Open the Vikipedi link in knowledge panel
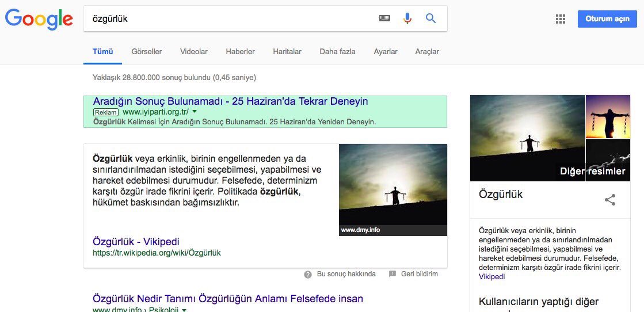Image resolution: width=644 pixels, height=312 pixels. [491, 277]
